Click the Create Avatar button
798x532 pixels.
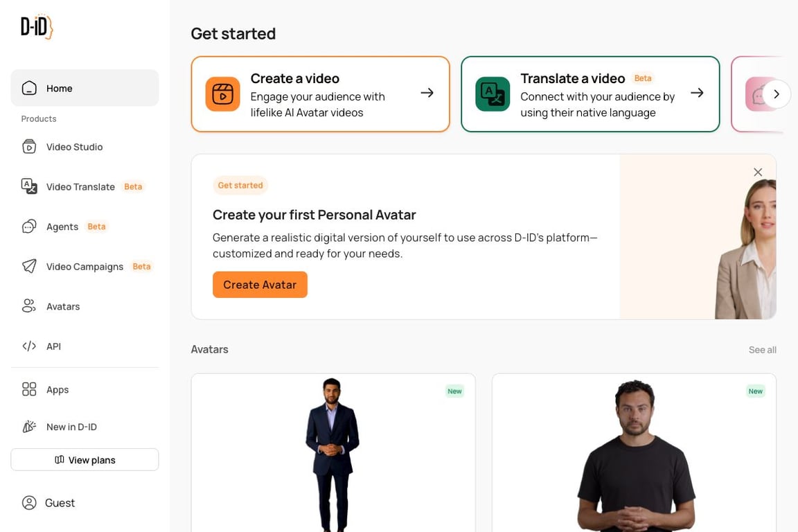tap(260, 285)
